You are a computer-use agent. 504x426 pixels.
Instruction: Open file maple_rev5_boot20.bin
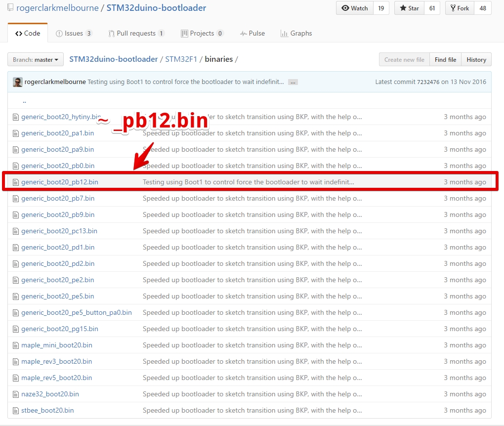[x=56, y=378]
